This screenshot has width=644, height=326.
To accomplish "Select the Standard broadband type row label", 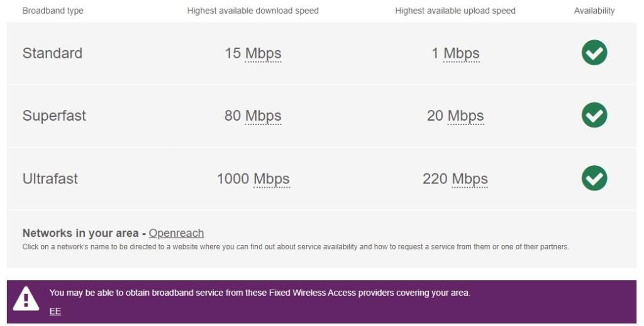I will pyautogui.click(x=52, y=53).
